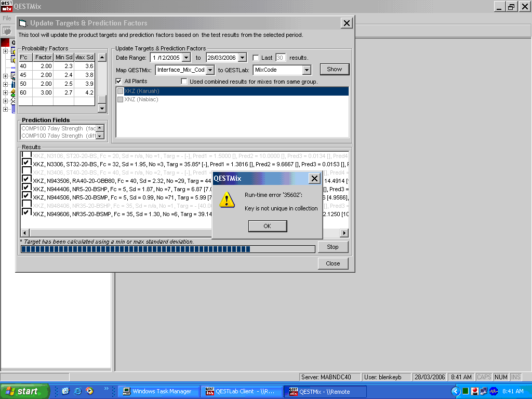Screen dimensions: 532x399
Task: Expand the Interface_Mix_Code QESTMix map dropdown
Action: tap(210, 70)
